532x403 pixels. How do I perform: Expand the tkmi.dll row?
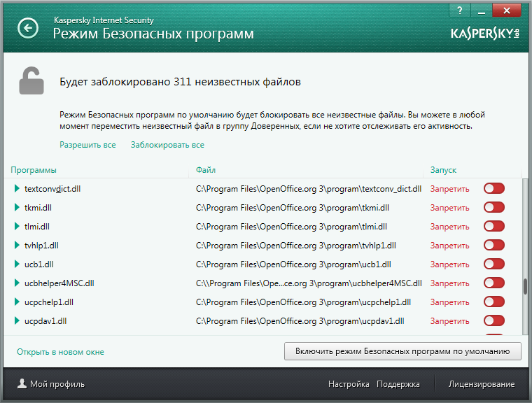17,208
